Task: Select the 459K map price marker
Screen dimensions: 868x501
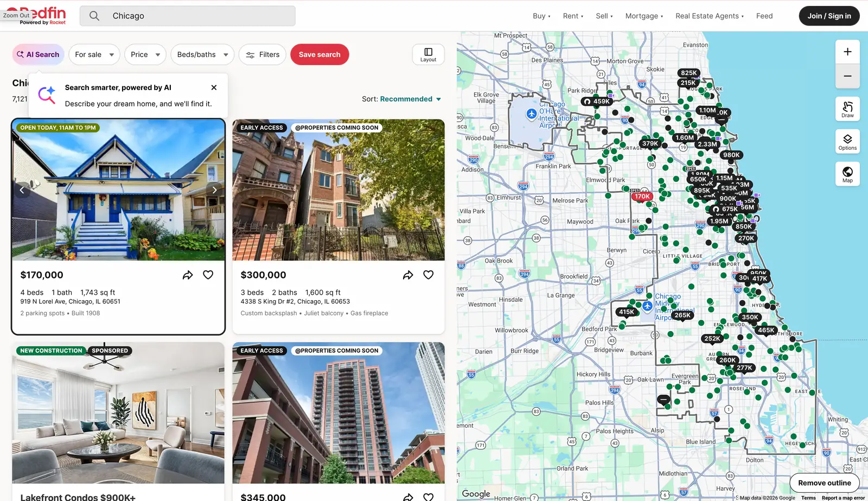Action: [597, 102]
